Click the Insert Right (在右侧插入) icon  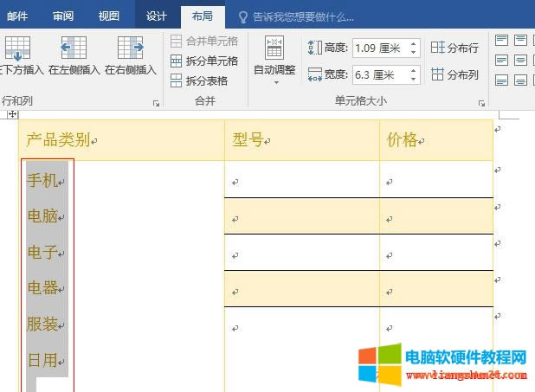(130, 48)
